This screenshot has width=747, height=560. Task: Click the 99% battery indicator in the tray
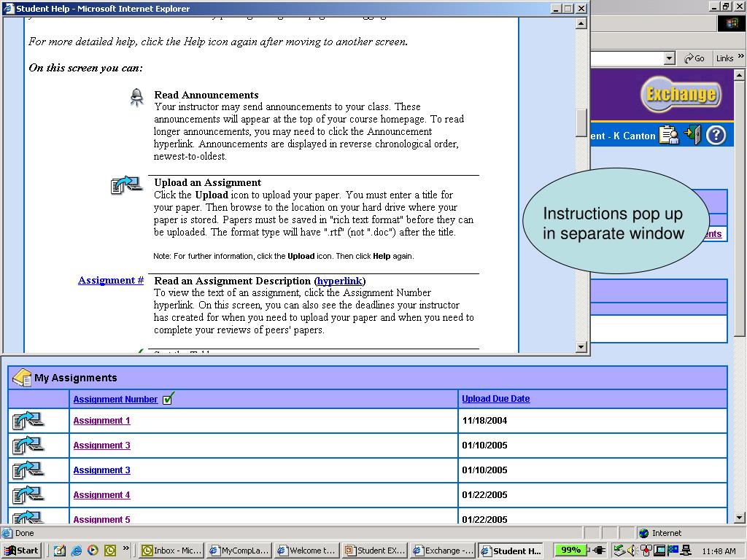click(570, 550)
